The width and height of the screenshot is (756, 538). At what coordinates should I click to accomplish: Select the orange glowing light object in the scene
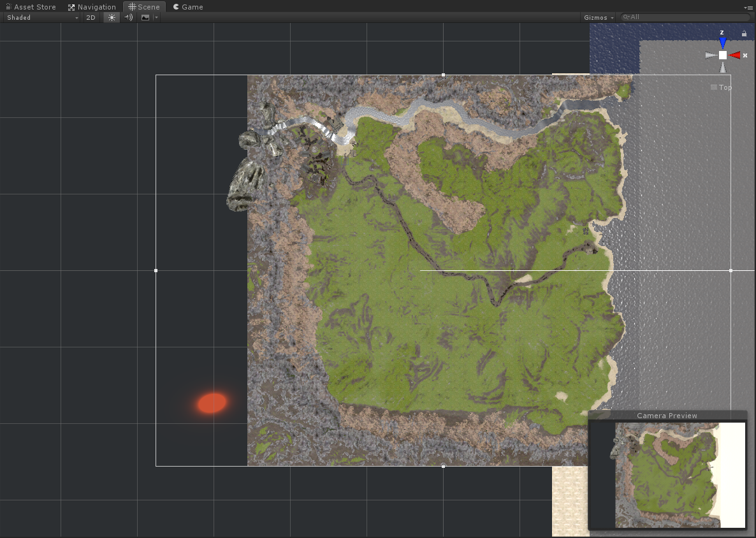pos(212,403)
